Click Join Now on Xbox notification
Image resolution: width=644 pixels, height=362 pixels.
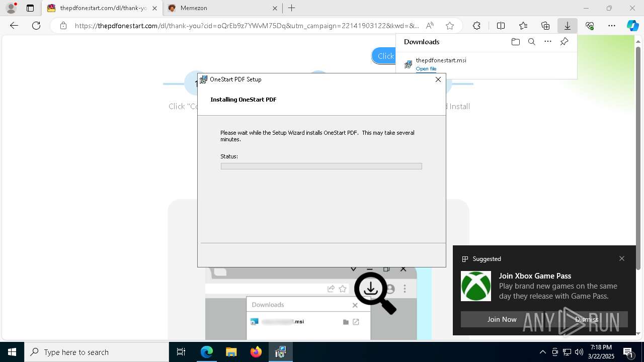pyautogui.click(x=502, y=319)
